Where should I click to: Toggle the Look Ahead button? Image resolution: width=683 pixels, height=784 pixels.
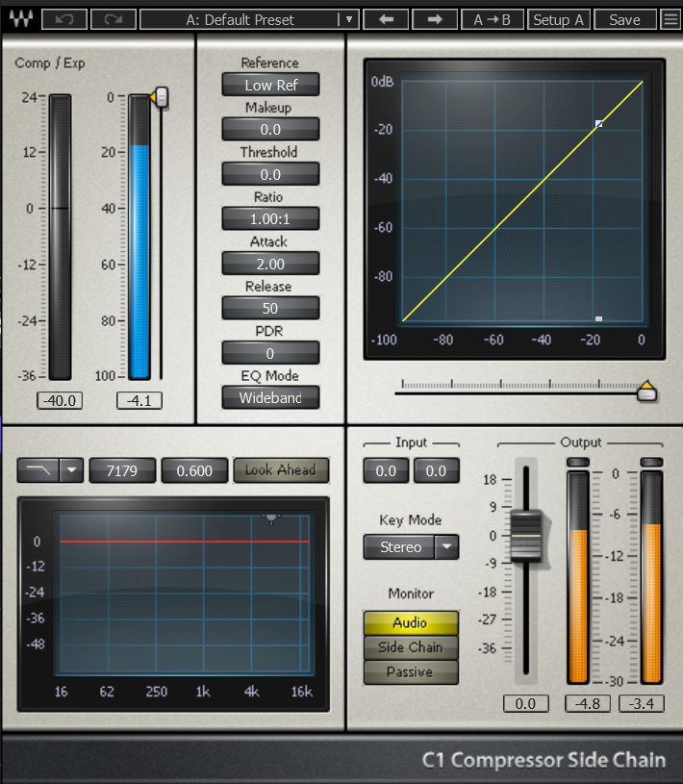pos(281,470)
